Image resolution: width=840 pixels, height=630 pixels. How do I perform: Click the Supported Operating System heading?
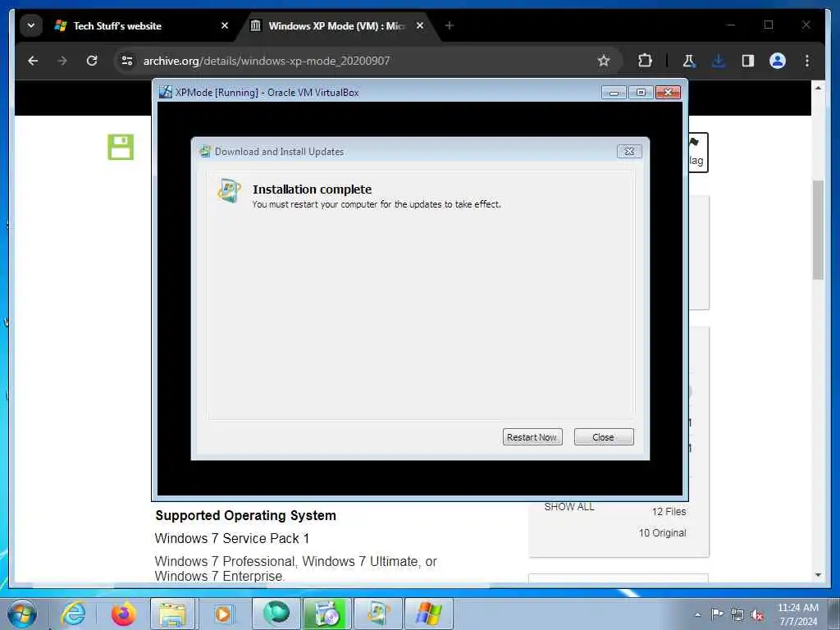tap(246, 515)
